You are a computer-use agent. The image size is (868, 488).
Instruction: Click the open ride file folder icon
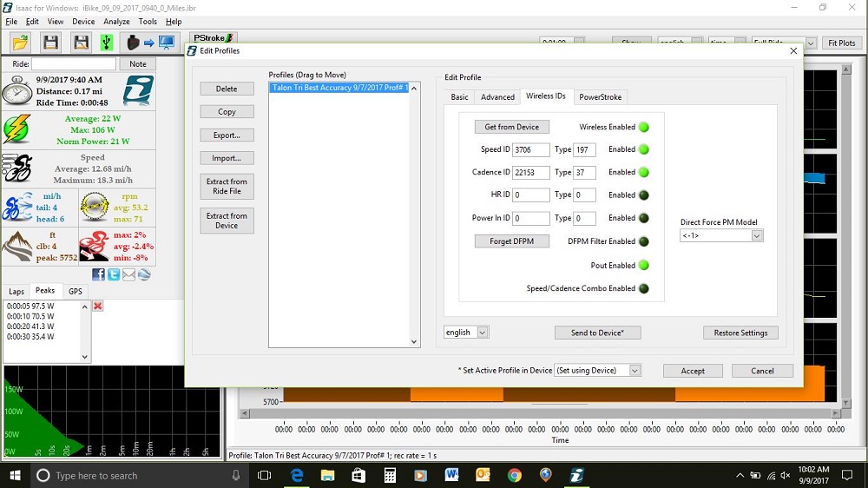click(x=20, y=43)
